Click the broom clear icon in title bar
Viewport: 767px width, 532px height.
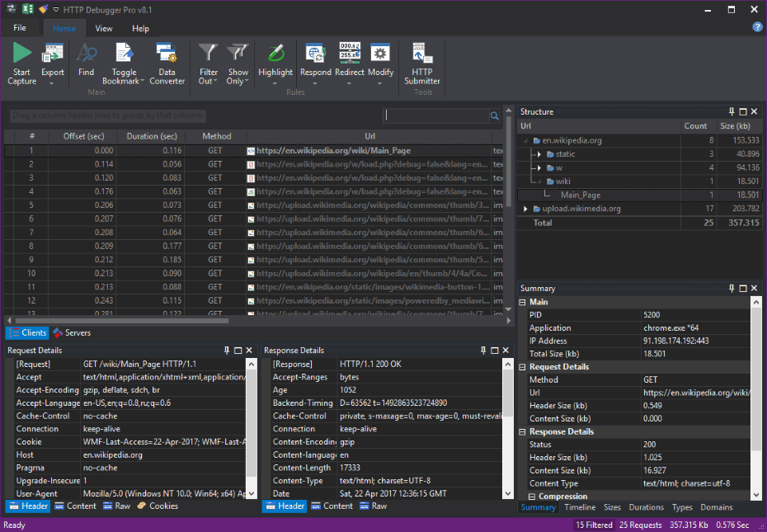[44, 9]
